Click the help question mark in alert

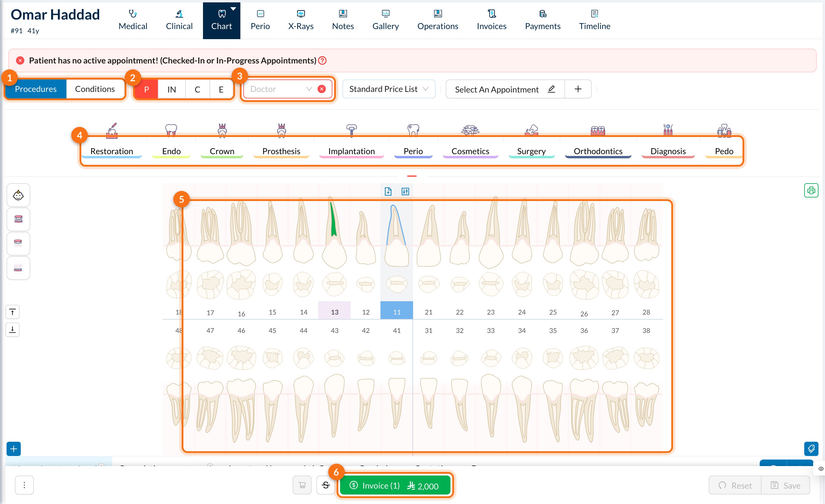[322, 60]
